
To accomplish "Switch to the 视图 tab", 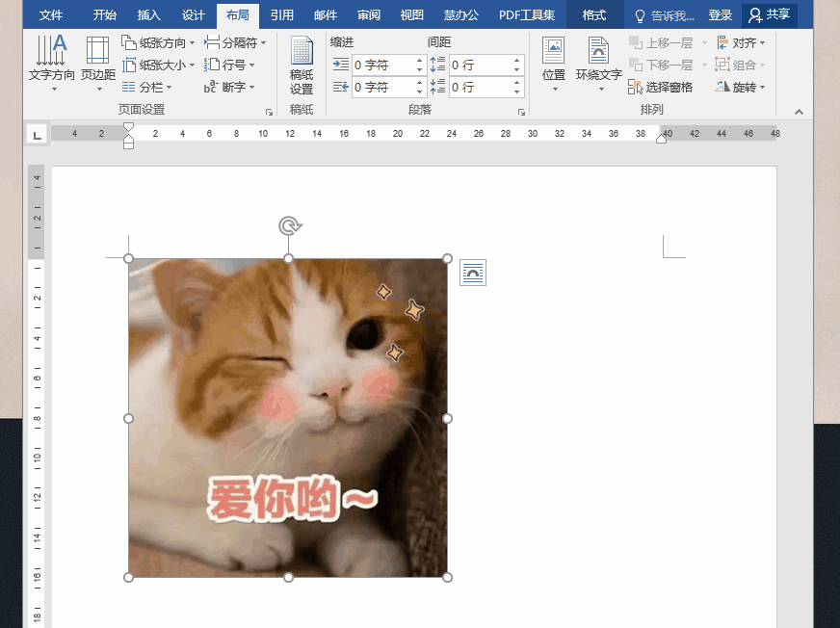I will pyautogui.click(x=412, y=15).
